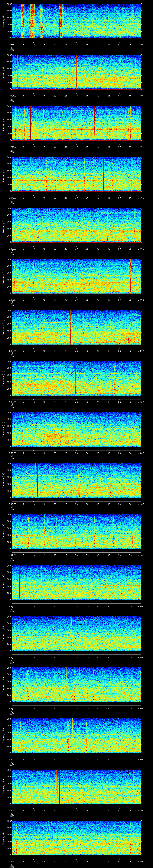
Task: Click the 9:42:00 time axis label
Action: [x=12, y=606]
